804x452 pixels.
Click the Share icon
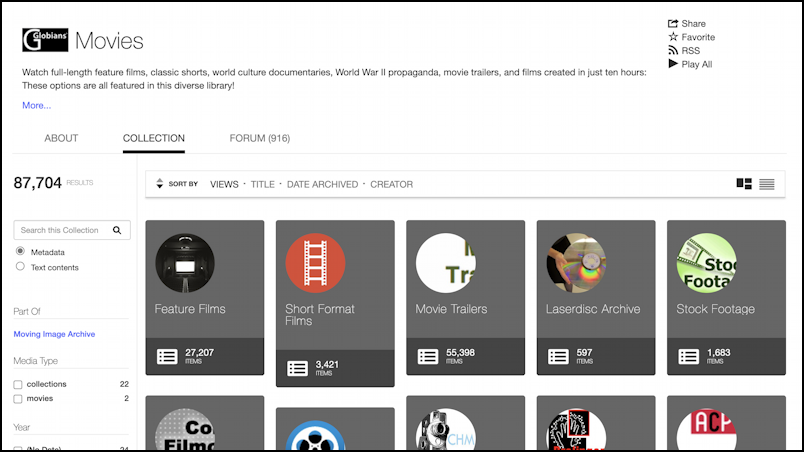point(673,23)
